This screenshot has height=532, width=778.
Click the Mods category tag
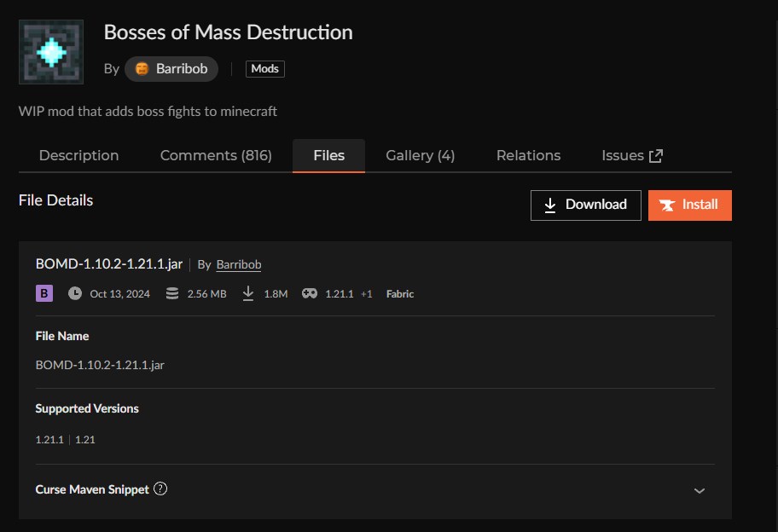[264, 69]
